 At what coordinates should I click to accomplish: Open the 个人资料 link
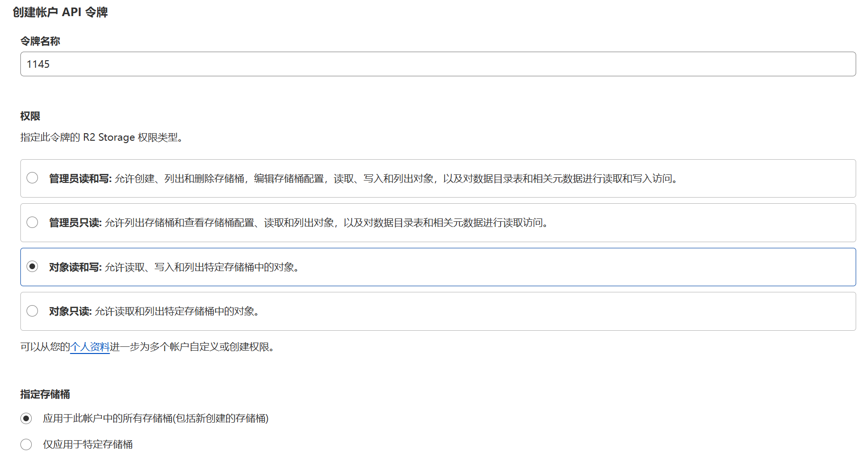click(90, 347)
